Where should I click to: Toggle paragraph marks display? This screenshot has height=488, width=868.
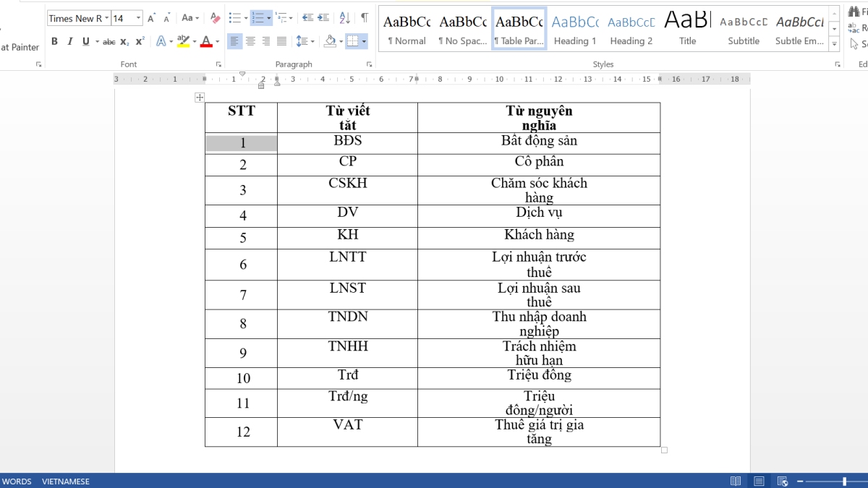pyautogui.click(x=364, y=17)
